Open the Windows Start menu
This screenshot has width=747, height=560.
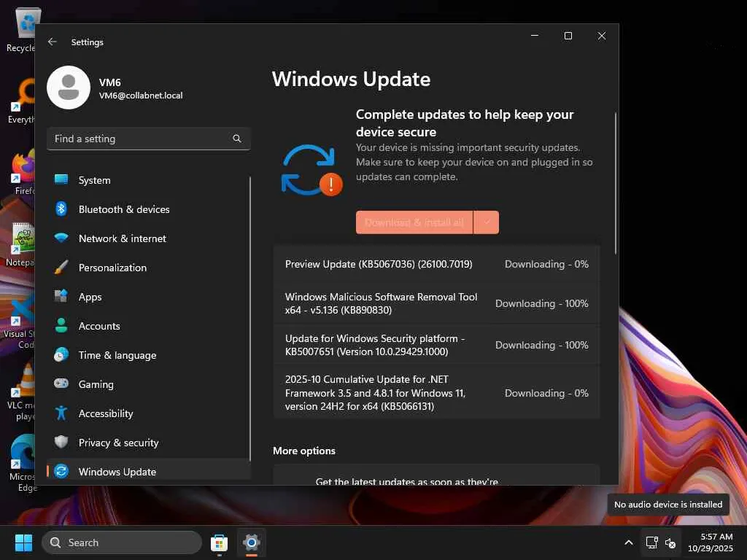click(x=23, y=542)
